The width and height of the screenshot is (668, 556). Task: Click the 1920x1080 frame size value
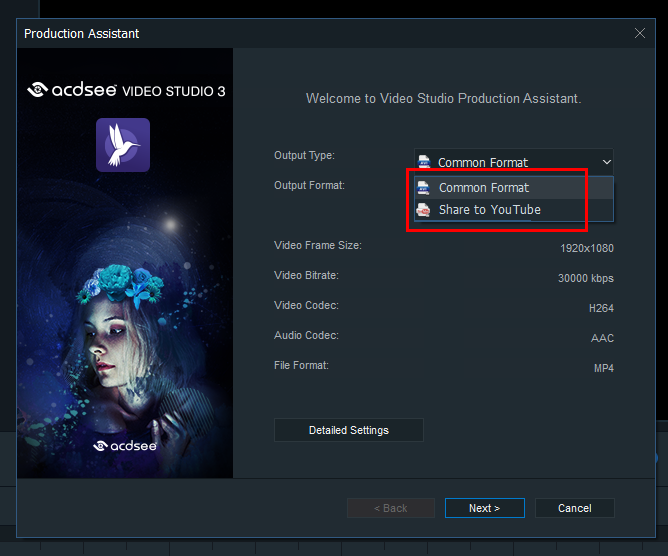(x=587, y=248)
